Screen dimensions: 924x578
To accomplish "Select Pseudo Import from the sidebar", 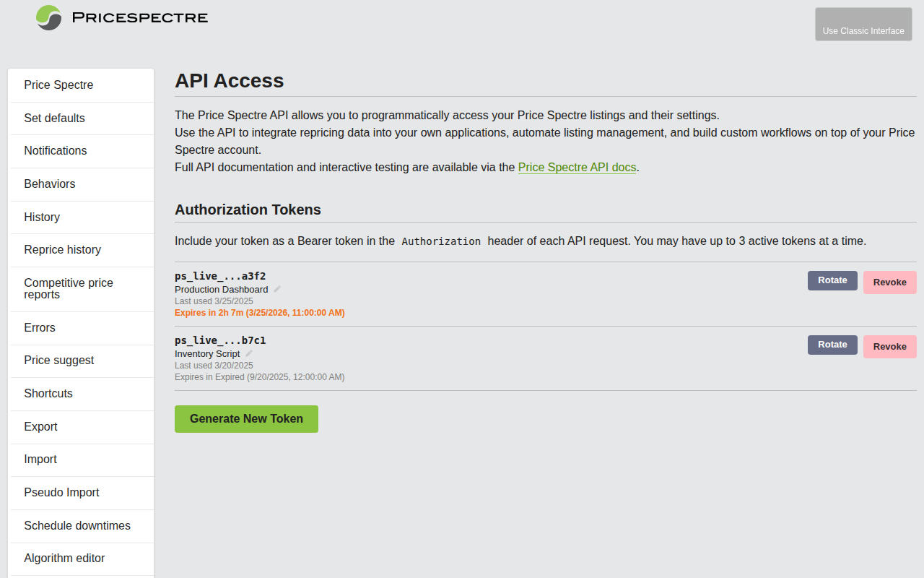I will pyautogui.click(x=61, y=492).
